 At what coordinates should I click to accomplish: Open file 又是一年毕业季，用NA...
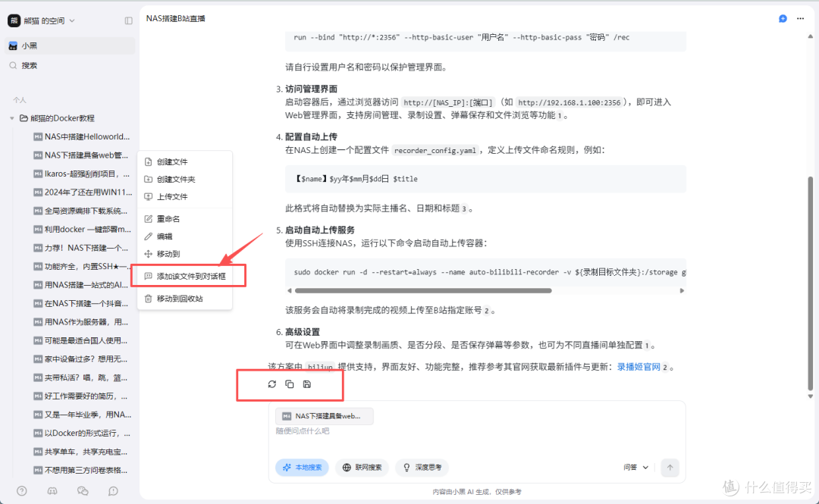[x=82, y=415]
